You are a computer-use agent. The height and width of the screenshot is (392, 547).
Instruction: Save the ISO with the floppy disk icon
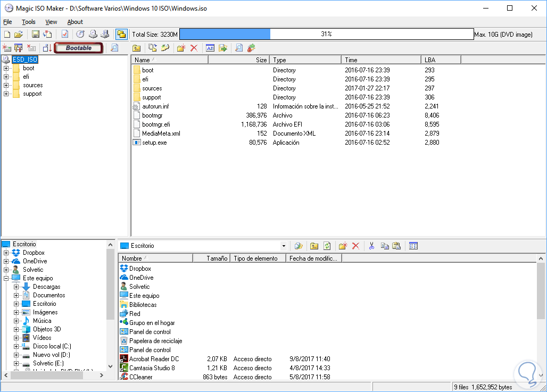[x=36, y=34]
